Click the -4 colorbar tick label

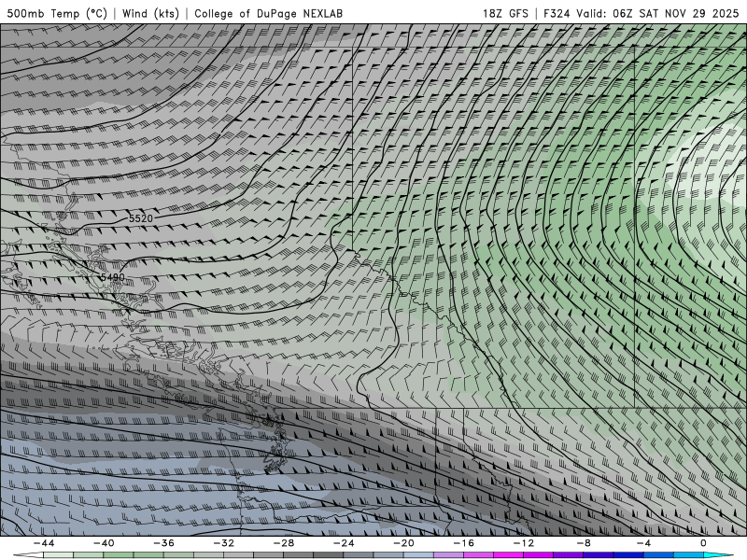644,543
